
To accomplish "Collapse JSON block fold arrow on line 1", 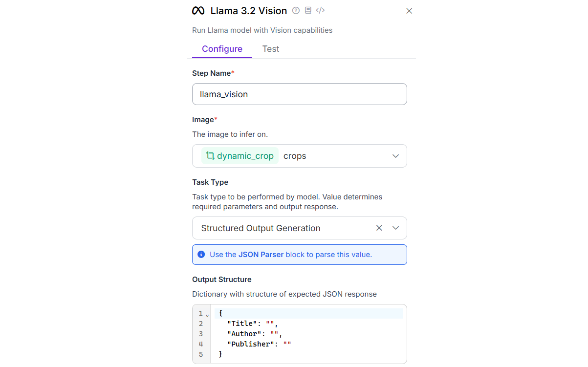I will pyautogui.click(x=207, y=314).
